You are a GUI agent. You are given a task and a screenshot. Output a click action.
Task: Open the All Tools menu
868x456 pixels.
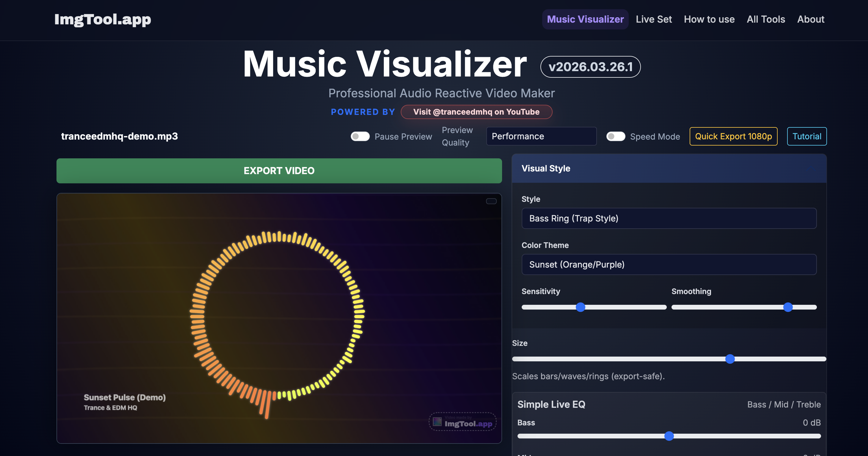pyautogui.click(x=766, y=19)
